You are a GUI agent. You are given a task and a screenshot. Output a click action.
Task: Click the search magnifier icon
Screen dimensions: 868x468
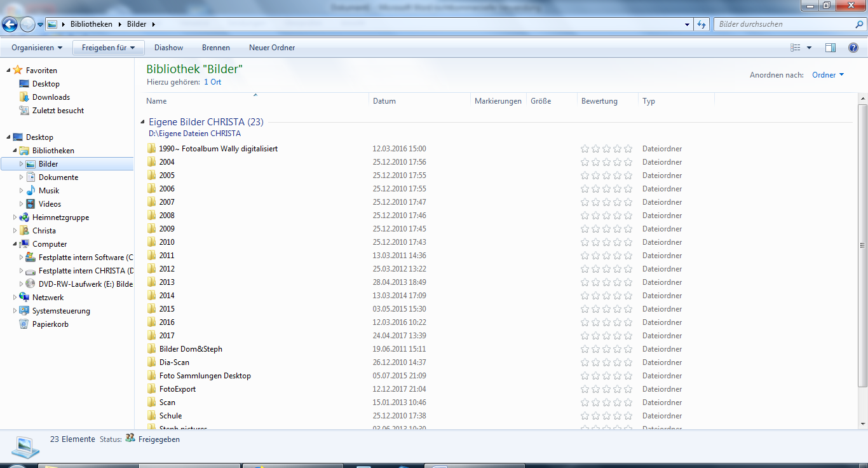click(859, 24)
